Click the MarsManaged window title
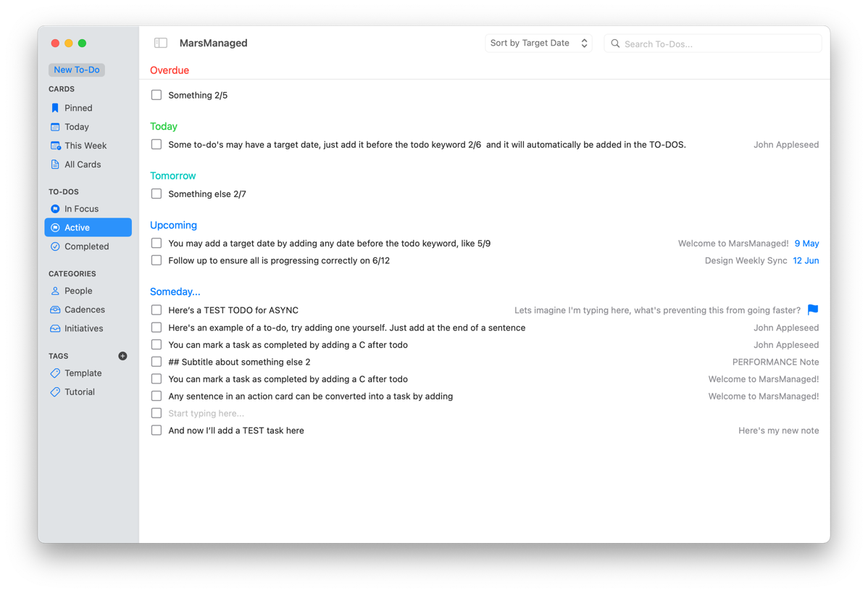This screenshot has height=593, width=868. pos(213,43)
